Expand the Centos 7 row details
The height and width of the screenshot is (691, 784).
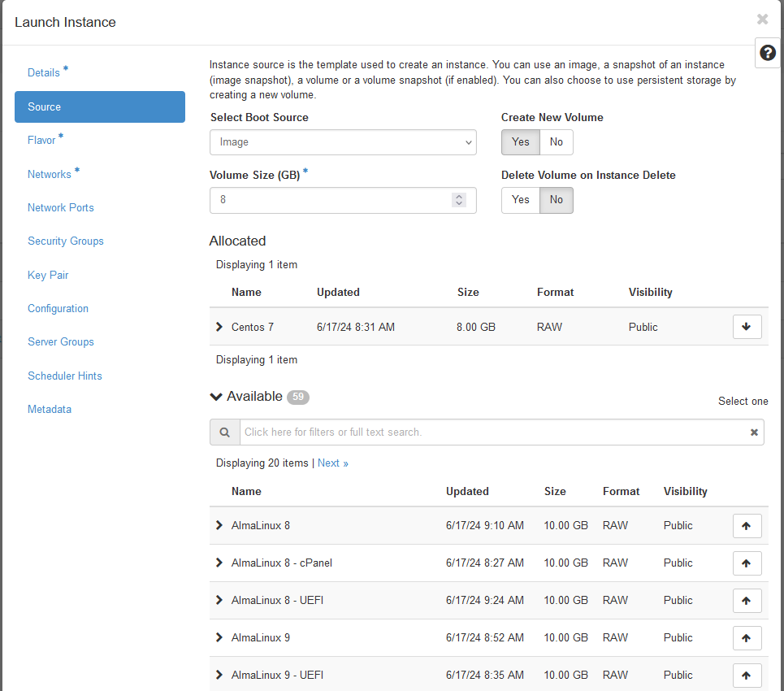pyautogui.click(x=219, y=327)
